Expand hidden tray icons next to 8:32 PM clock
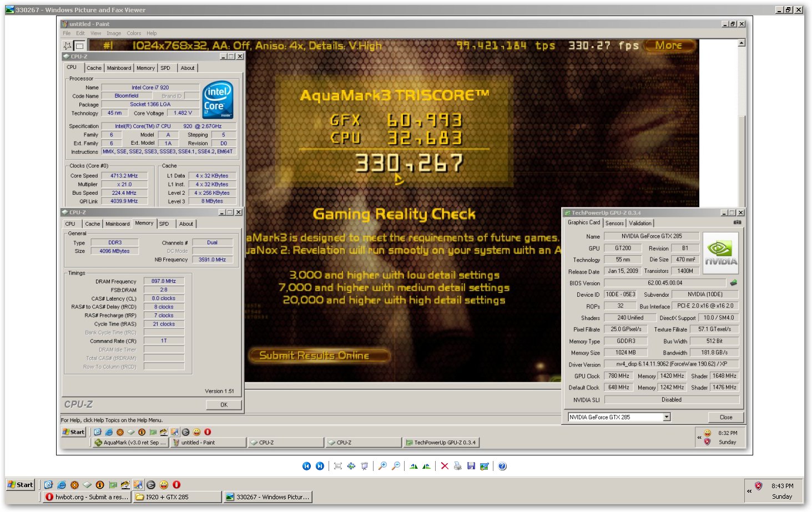Viewport: 812px width, 512px height. [x=699, y=438]
